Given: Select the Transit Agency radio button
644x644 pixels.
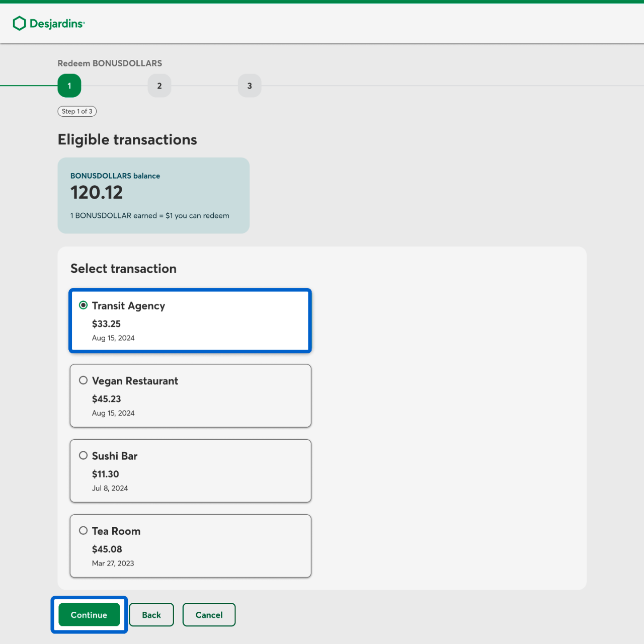Looking at the screenshot, I should [84, 305].
